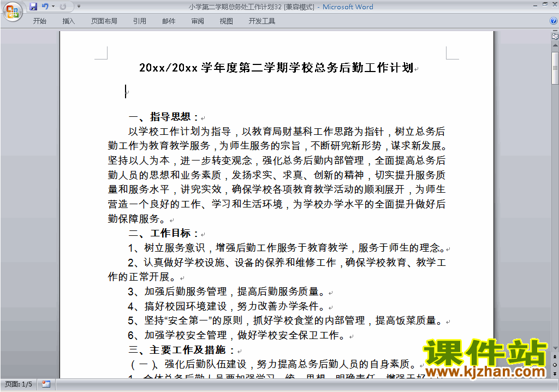Screen dimensions: 559x392
Task: Click the heading 三、主要工作及措施：
Action: click(182, 349)
